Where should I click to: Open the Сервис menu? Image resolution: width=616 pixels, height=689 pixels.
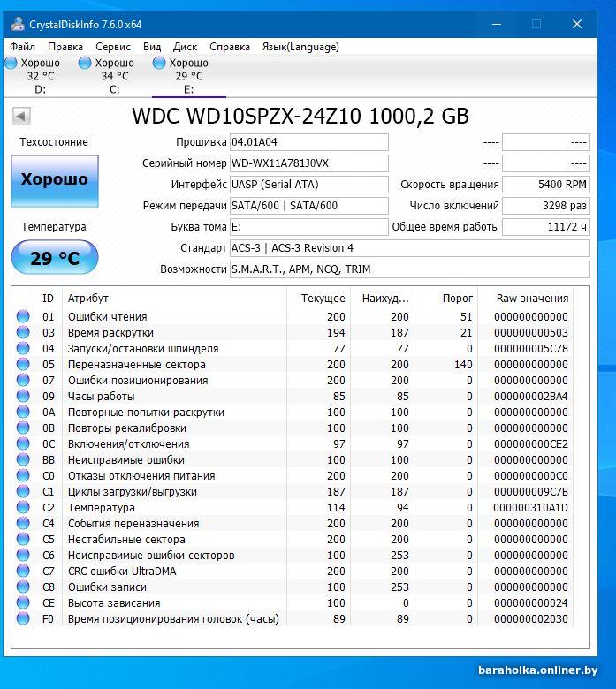pyautogui.click(x=113, y=47)
